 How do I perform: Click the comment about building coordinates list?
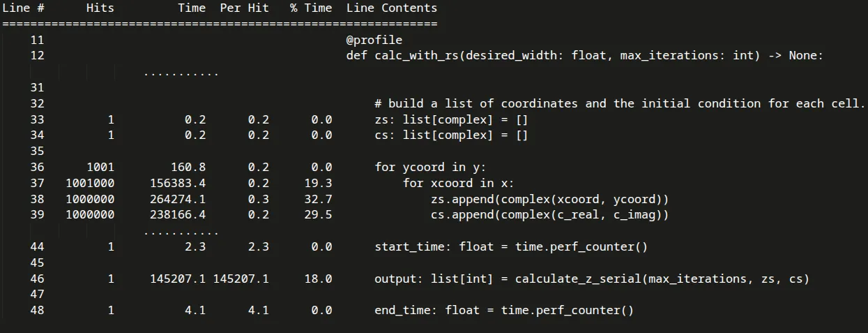click(x=620, y=103)
